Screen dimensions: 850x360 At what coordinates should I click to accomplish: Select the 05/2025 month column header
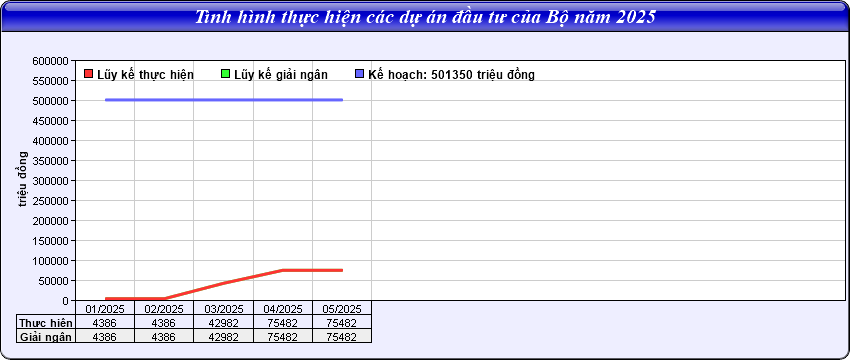[342, 308]
